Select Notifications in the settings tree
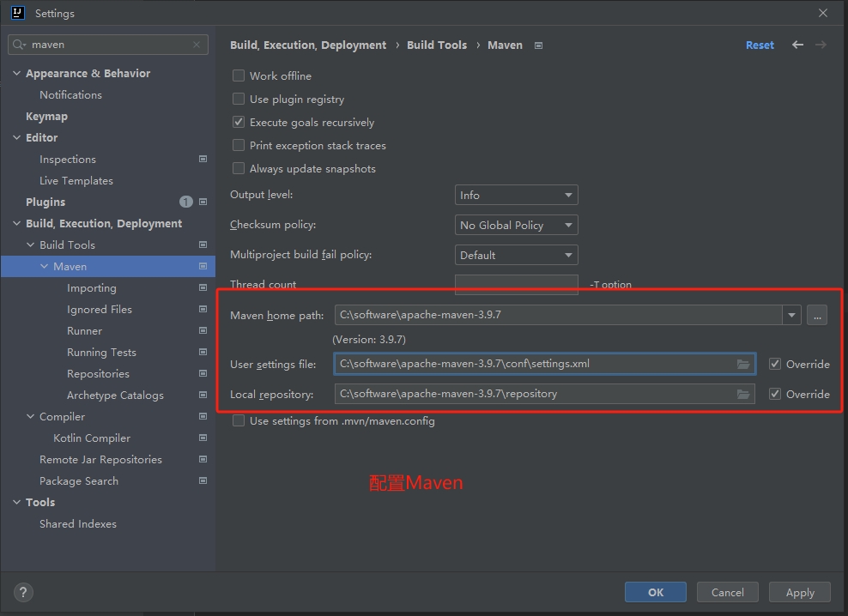Image resolution: width=848 pixels, height=616 pixels. (71, 94)
